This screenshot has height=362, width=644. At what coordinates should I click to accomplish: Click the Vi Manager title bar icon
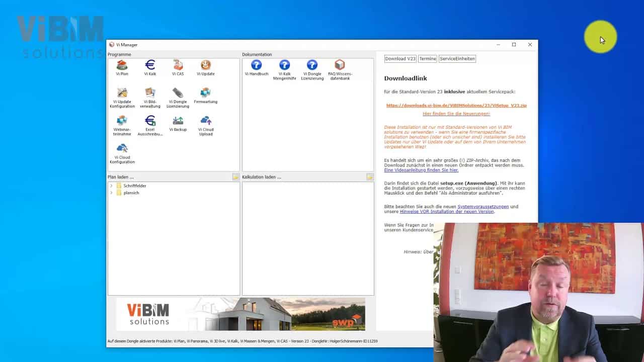coord(112,45)
